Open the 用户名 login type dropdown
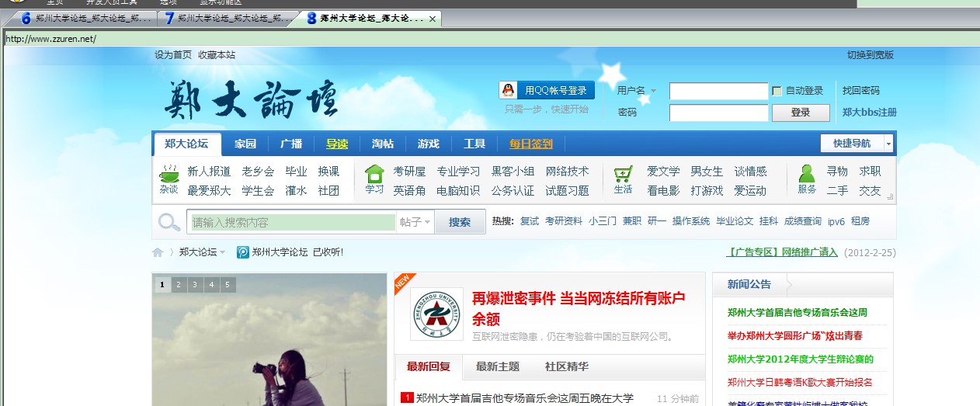This screenshot has width=980, height=406. (x=653, y=91)
